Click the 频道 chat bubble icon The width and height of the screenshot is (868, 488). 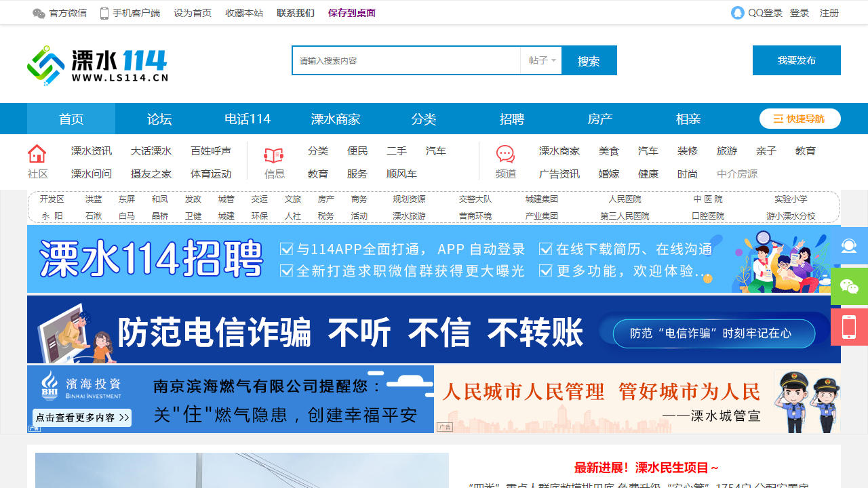pos(505,155)
